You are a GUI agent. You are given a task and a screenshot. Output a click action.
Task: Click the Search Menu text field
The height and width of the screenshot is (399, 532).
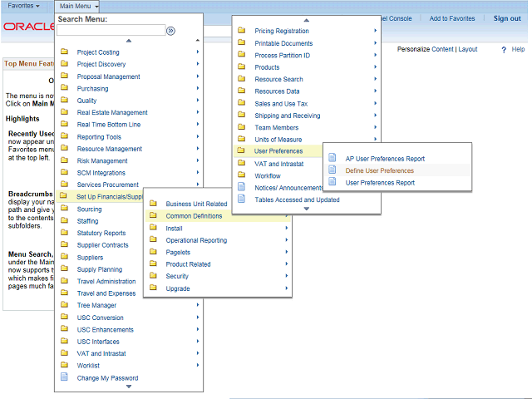[x=111, y=30]
